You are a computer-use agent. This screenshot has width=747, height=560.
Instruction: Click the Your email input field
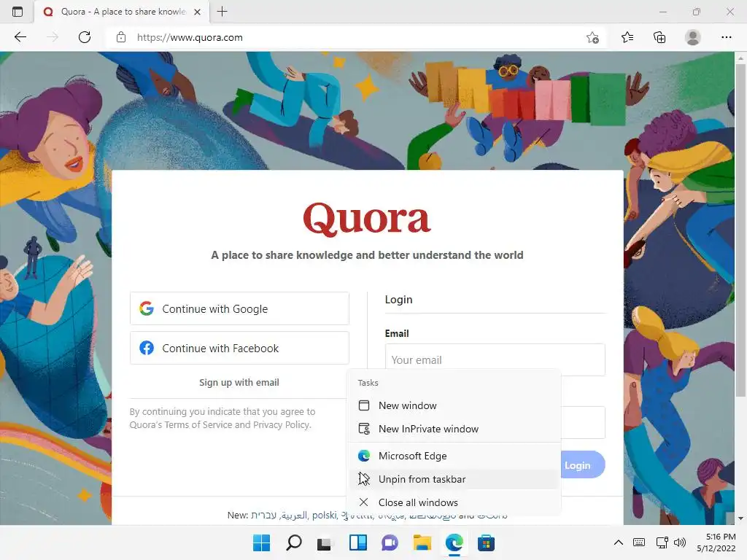(x=495, y=360)
